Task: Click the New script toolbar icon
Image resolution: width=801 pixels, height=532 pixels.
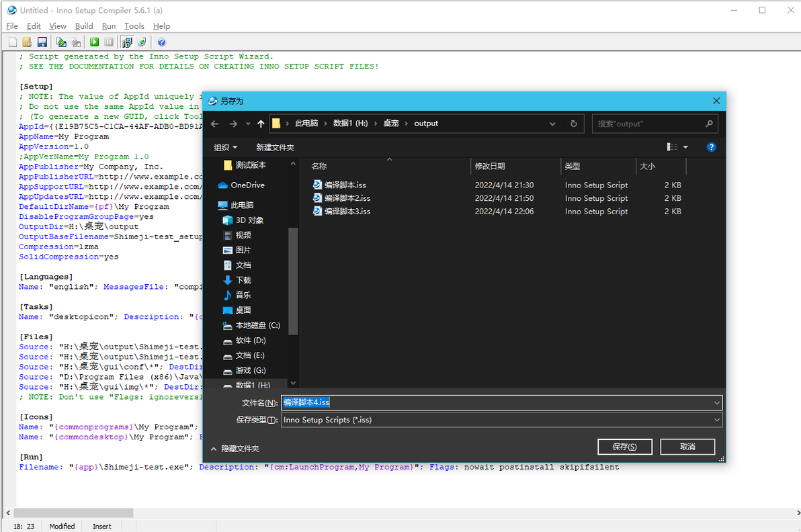Action: click(x=13, y=42)
